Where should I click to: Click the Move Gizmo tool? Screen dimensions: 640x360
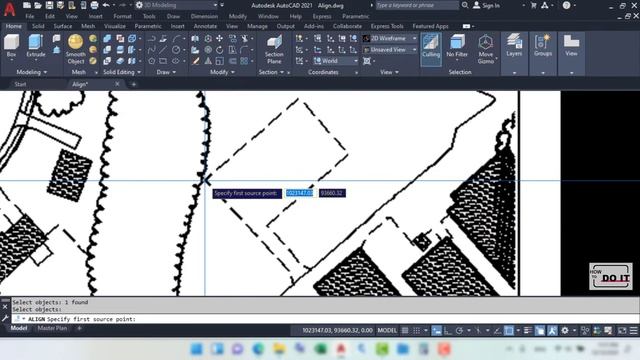(485, 49)
